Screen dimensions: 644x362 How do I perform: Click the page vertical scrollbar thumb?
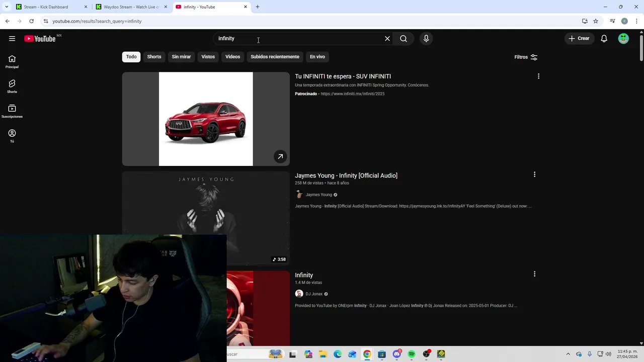pos(641,49)
